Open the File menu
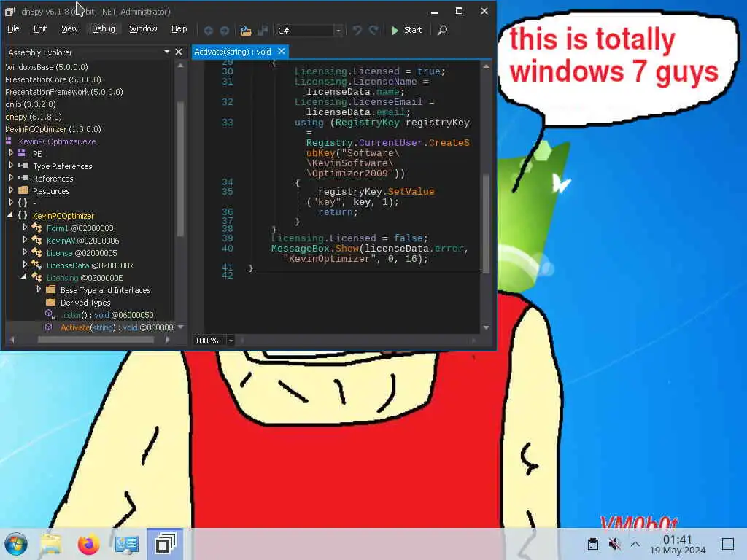 point(13,28)
